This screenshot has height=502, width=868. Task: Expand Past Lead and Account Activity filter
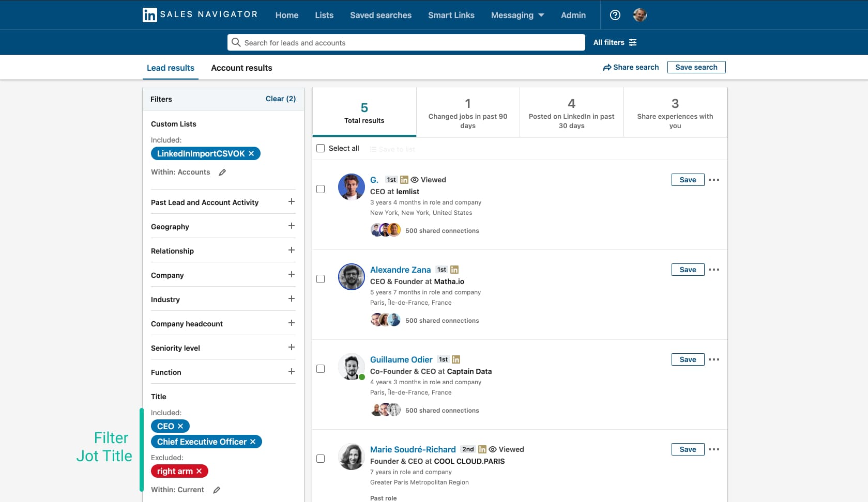click(292, 201)
